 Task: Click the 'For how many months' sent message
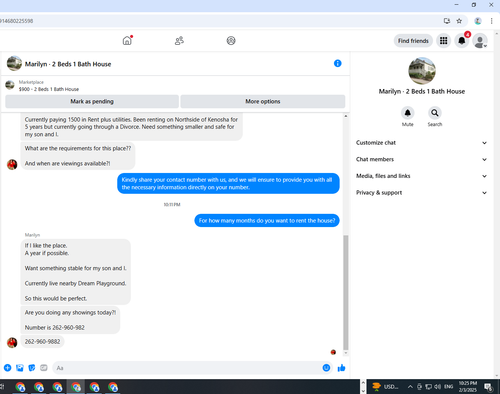click(x=267, y=221)
